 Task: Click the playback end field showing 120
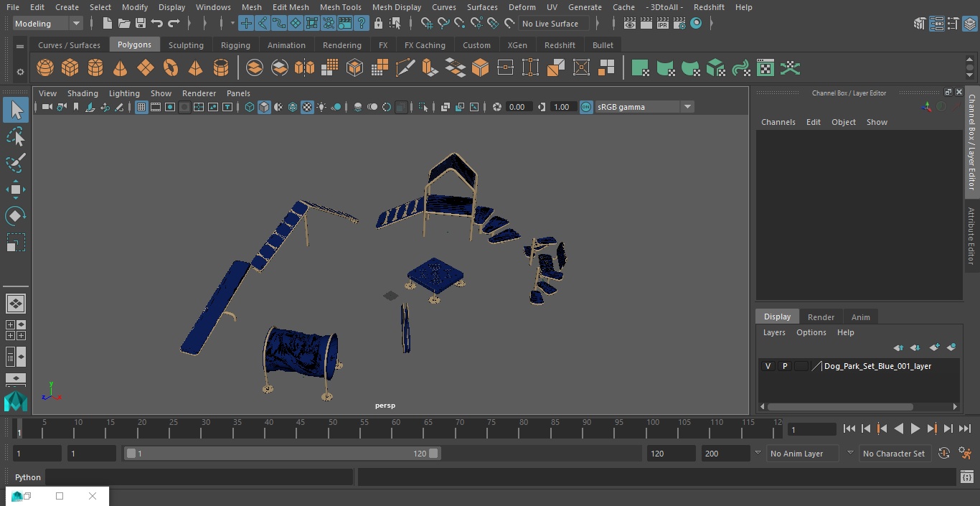671,454
